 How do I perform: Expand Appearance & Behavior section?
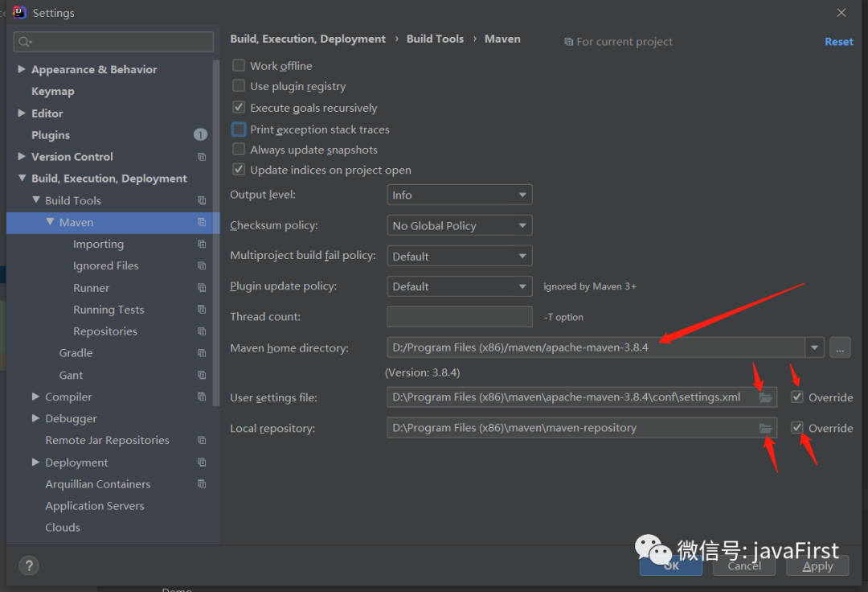(x=22, y=69)
